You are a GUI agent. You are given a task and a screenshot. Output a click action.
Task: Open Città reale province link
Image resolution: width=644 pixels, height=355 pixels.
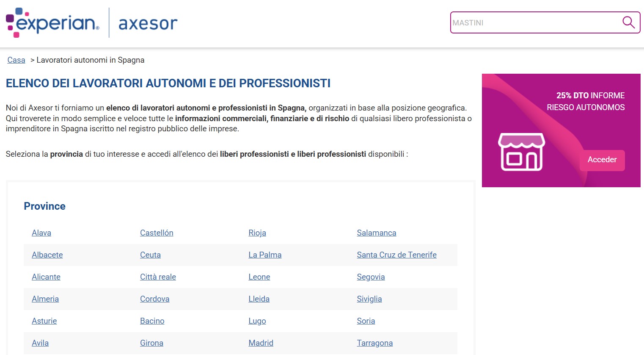tap(158, 277)
